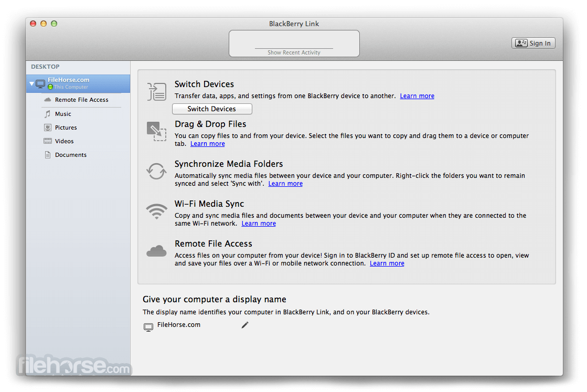Click the computer icon beside FileHorse.com display name
The width and height of the screenshot is (587, 392).
pyautogui.click(x=148, y=327)
